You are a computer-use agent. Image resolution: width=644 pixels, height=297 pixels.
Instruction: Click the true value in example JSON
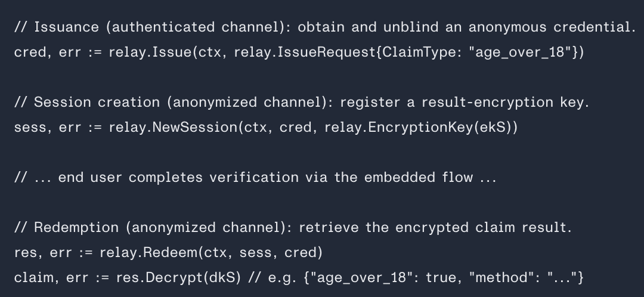[442, 278]
